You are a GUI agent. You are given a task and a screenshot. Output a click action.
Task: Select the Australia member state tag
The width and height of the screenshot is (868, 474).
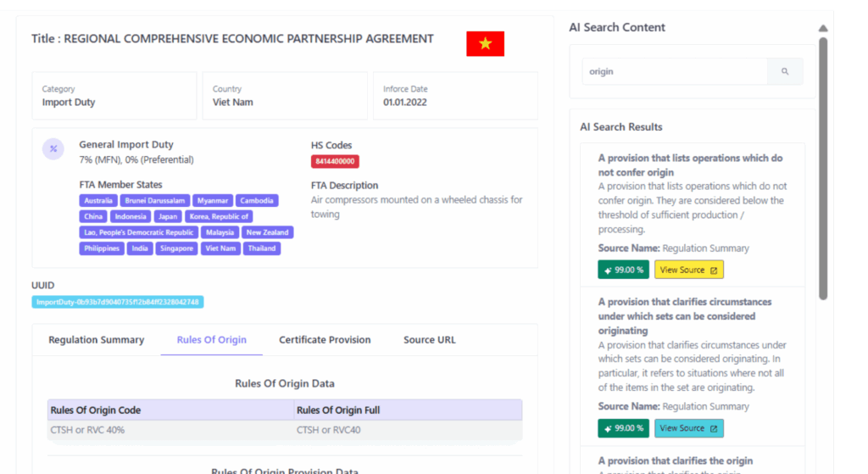(99, 201)
